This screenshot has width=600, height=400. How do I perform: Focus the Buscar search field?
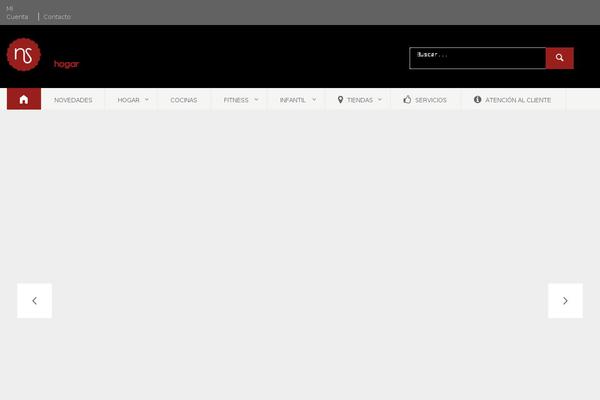478,58
